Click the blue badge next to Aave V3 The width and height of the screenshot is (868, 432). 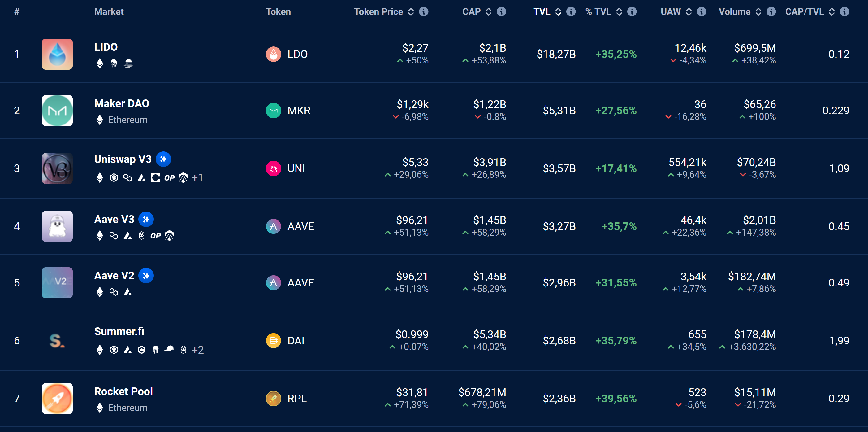coord(146,219)
